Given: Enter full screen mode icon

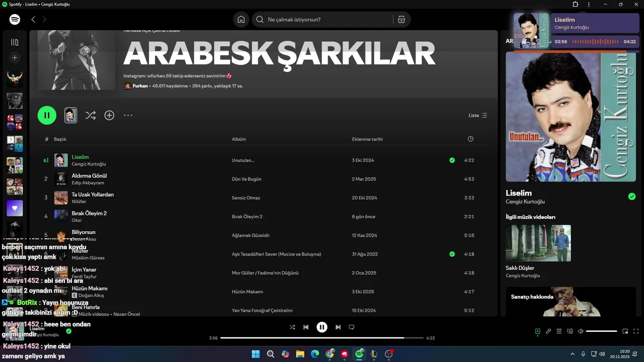Looking at the screenshot, I should point(636,331).
